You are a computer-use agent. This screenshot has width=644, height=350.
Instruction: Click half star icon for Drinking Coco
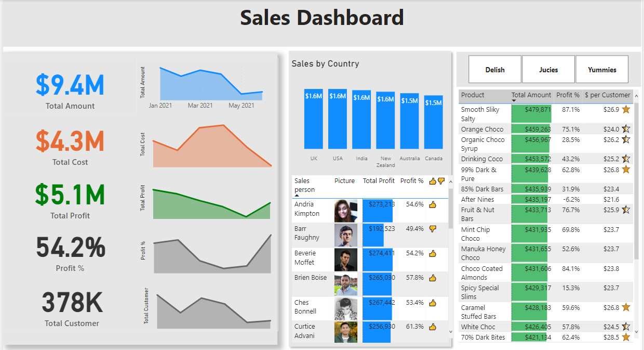[626, 159]
